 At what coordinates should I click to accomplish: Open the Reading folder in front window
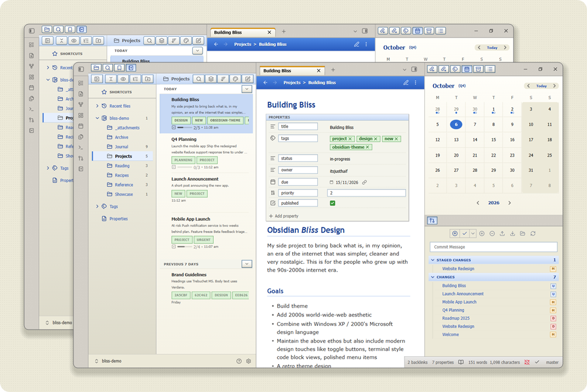point(122,166)
